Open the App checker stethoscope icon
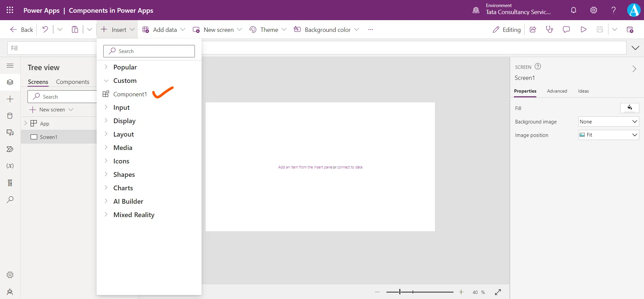This screenshot has height=299, width=644. (549, 30)
